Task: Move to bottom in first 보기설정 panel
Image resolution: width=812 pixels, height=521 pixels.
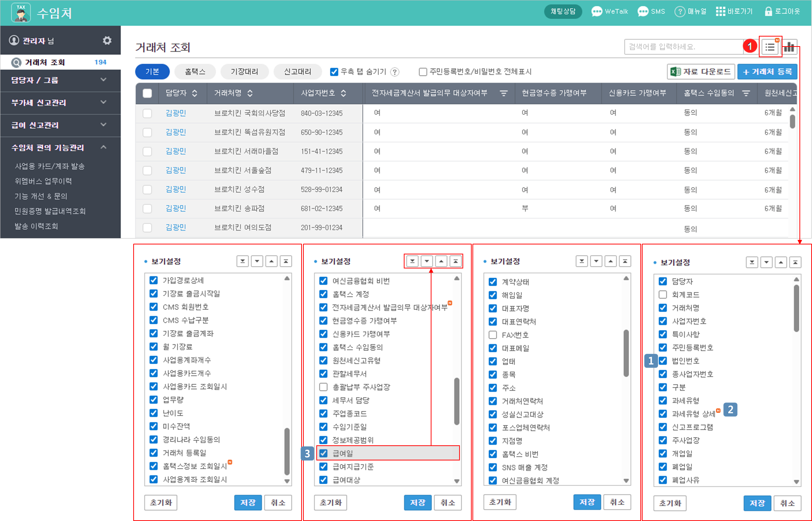Action: 242,261
